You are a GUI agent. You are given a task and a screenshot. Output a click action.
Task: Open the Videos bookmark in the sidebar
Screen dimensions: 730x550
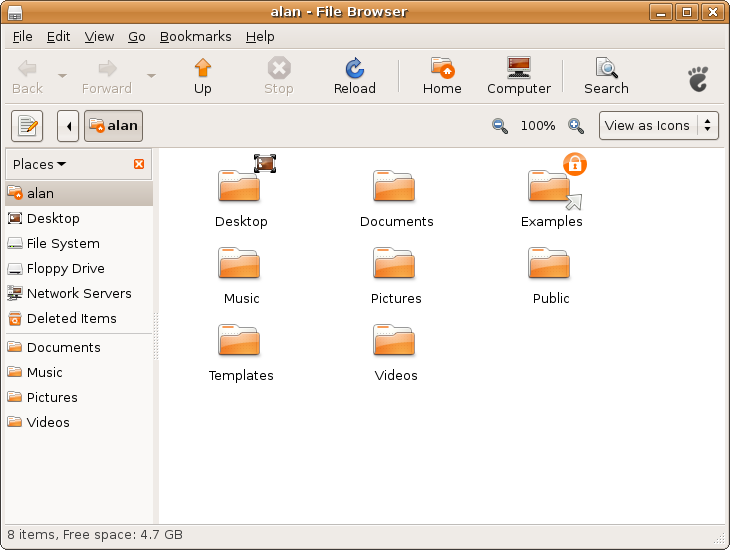[x=79, y=422]
